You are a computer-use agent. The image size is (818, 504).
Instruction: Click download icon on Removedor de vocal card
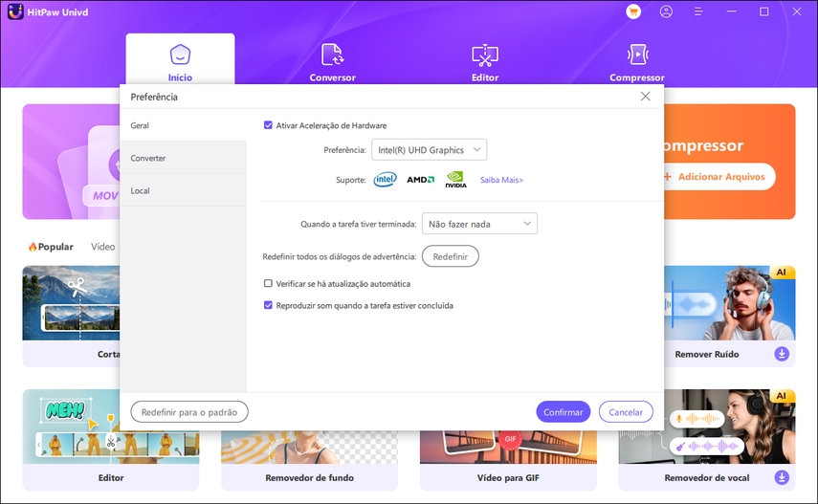(x=782, y=477)
